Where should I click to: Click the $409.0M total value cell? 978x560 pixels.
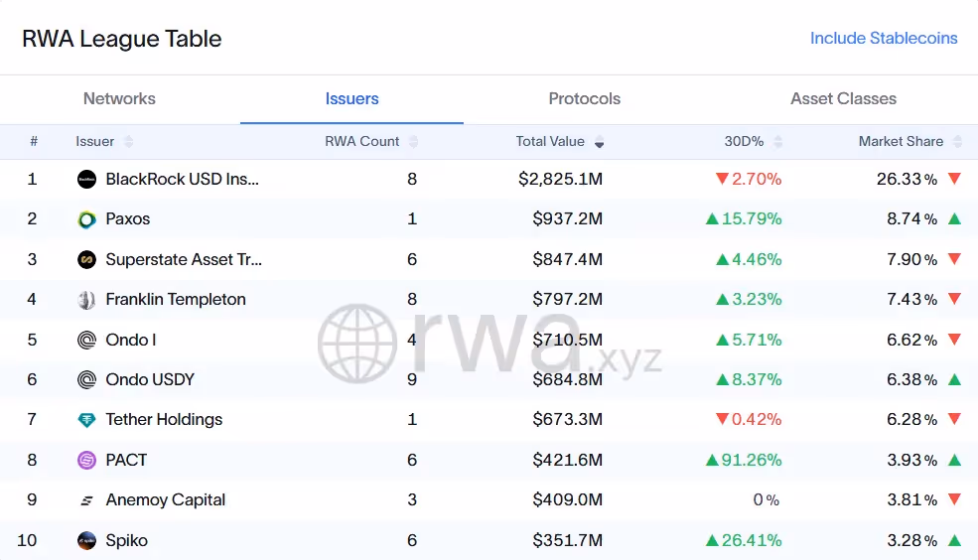[568, 499]
